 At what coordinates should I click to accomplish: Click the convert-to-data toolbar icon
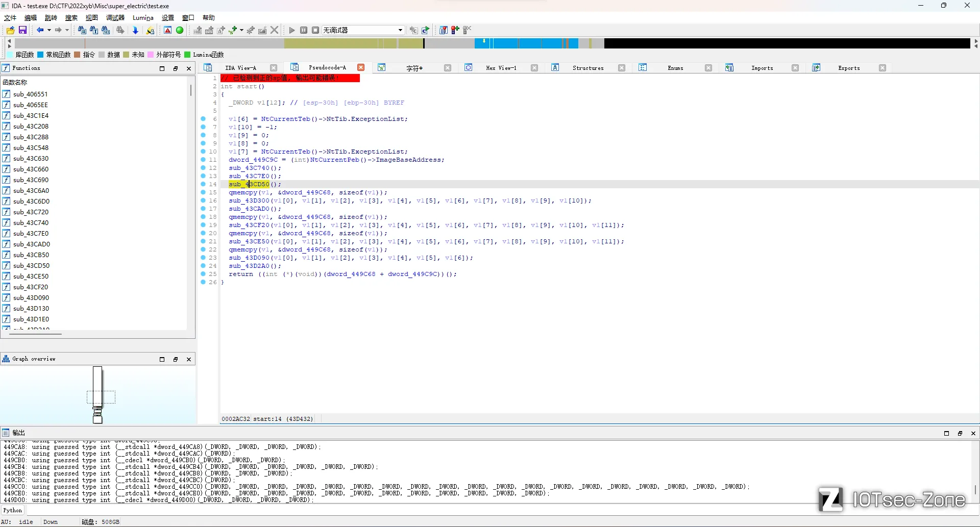pos(209,31)
